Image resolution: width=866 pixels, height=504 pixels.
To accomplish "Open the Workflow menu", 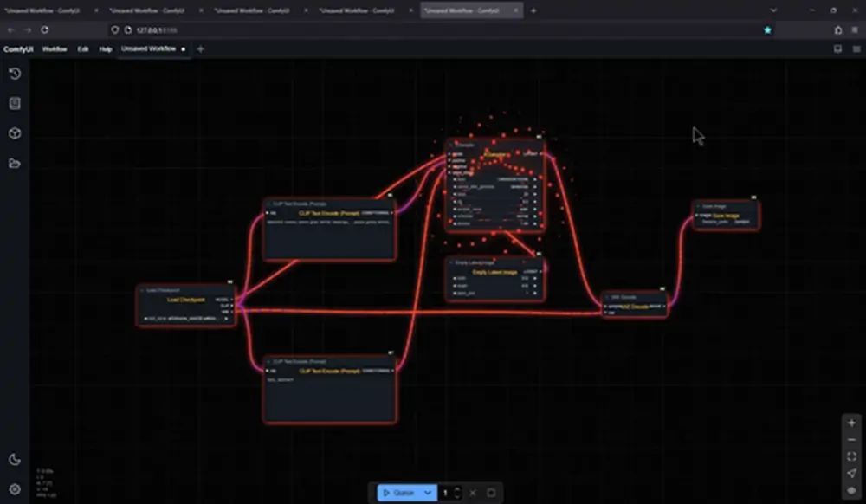I will point(55,49).
